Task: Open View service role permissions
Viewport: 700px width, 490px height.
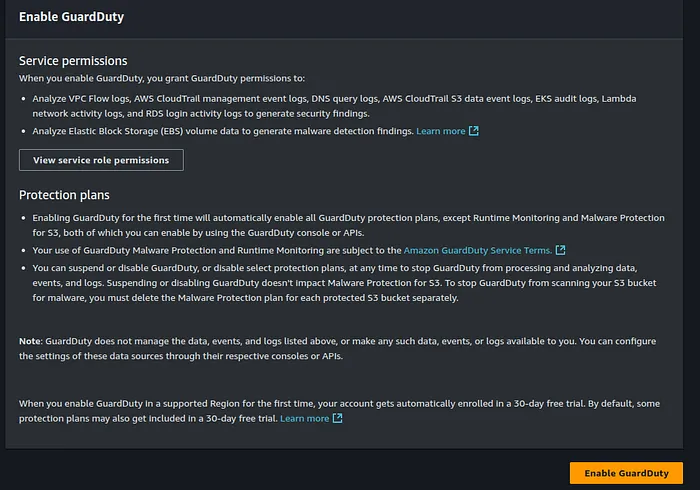Action: click(x=101, y=160)
